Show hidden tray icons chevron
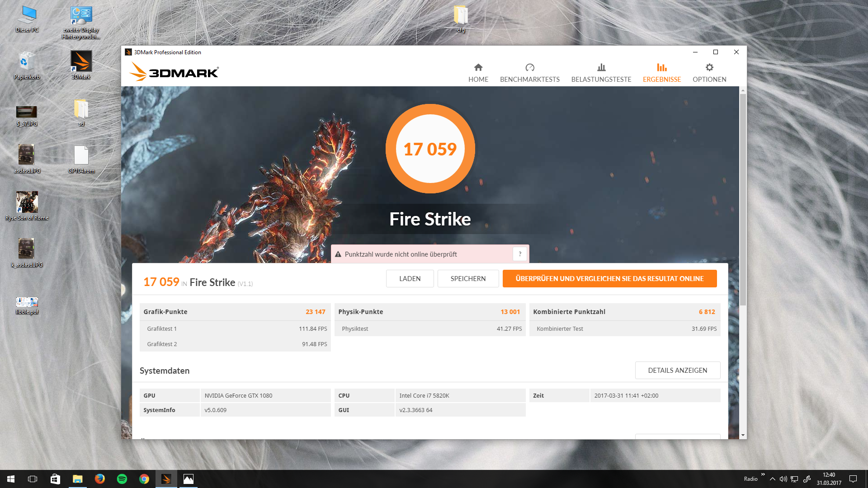Screen dimensions: 868x488 (x=772, y=479)
